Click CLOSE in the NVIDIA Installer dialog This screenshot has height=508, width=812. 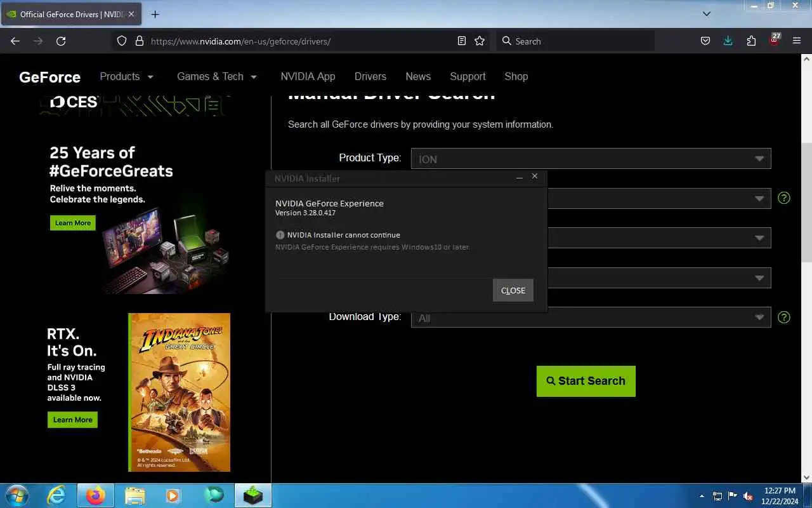(513, 290)
